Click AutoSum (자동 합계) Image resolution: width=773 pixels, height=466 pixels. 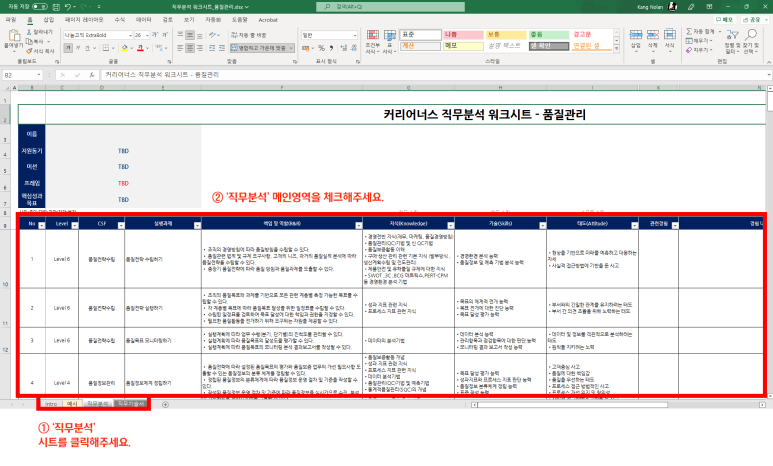tap(700, 31)
